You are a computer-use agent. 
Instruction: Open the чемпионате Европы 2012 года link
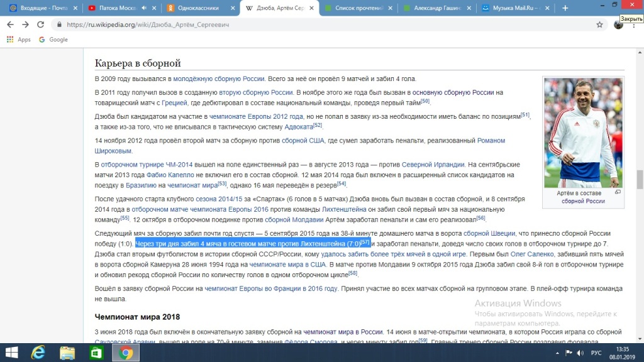[256, 116]
